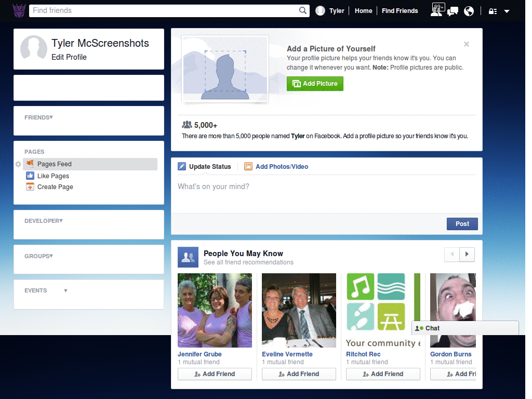The image size is (532, 399).
Task: Open the Chat bar
Action: click(465, 328)
